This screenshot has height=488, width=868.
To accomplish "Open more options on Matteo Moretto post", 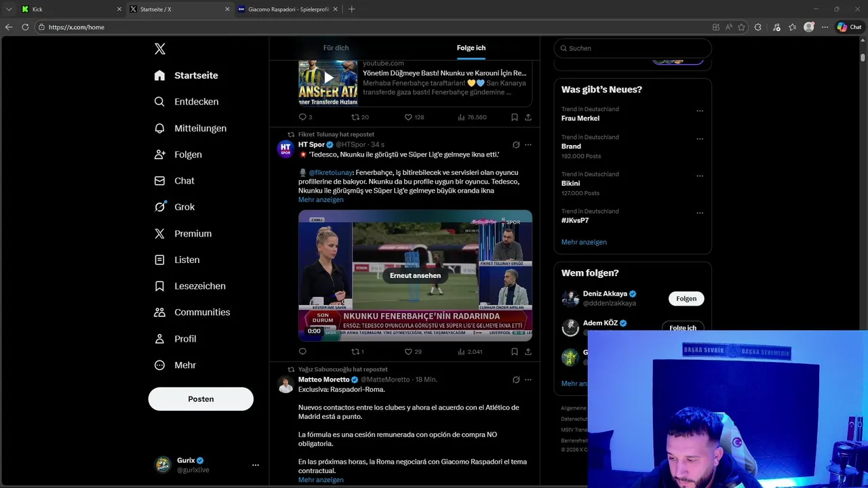I will coord(528,380).
